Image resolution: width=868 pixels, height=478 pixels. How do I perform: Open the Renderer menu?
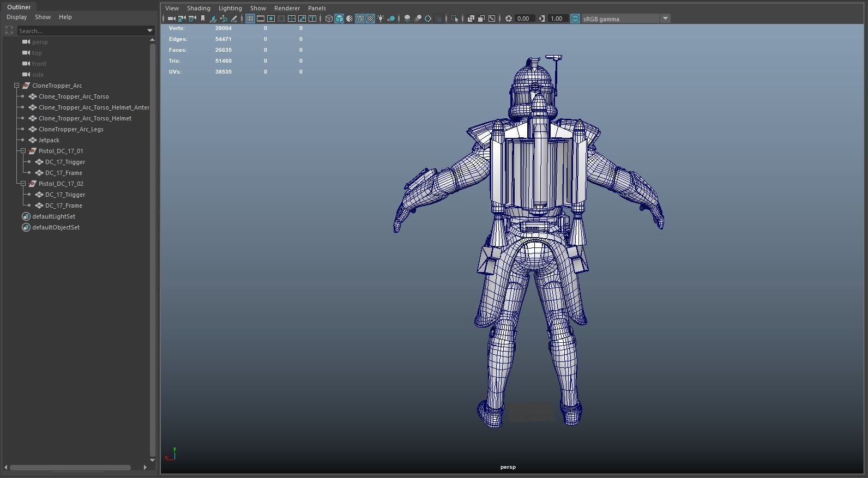[x=287, y=8]
